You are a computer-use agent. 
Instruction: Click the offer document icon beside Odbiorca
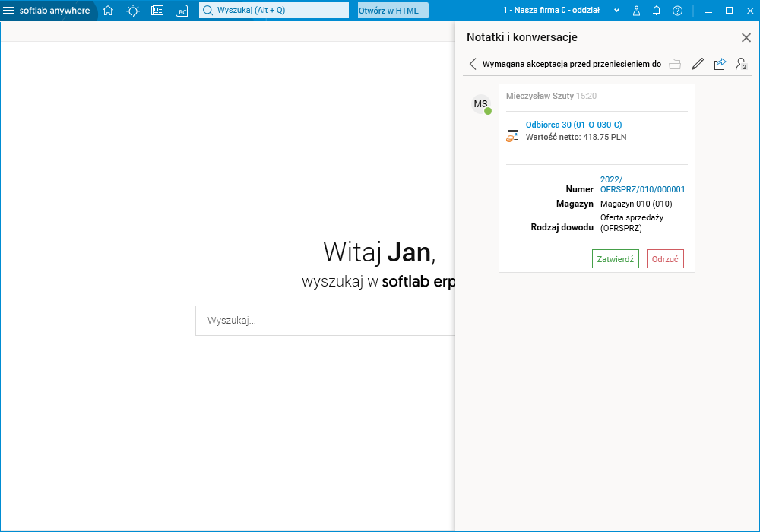click(512, 136)
